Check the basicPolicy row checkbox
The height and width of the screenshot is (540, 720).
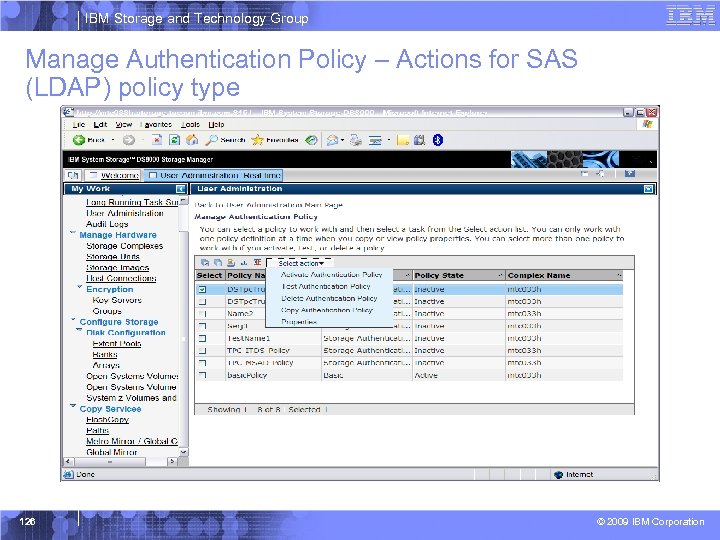202,375
